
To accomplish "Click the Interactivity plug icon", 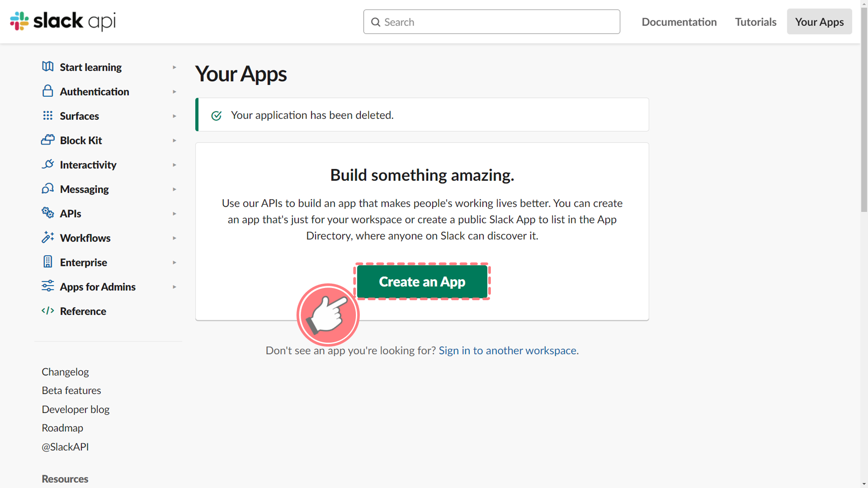I will click(48, 164).
